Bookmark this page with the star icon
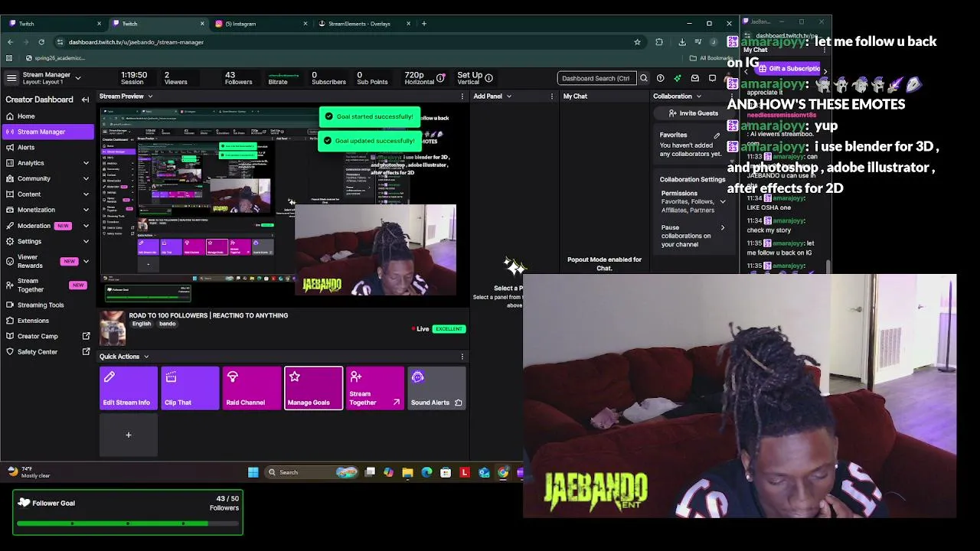980x551 pixels. click(637, 42)
